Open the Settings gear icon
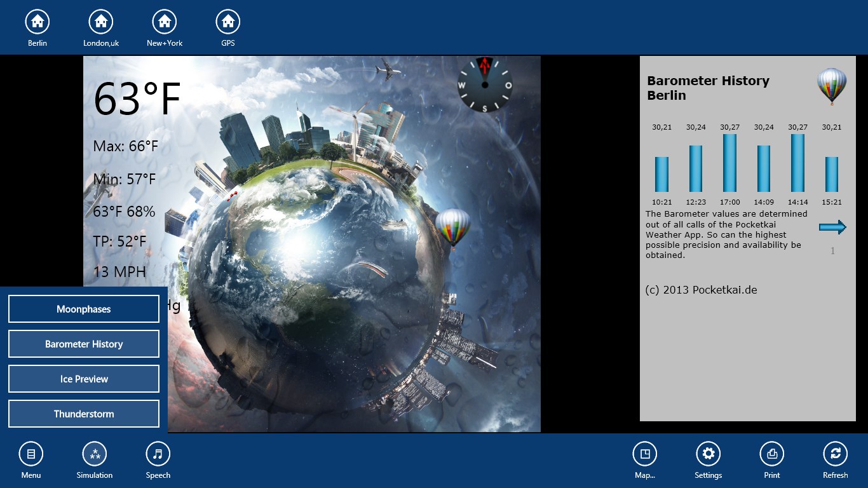This screenshot has width=868, height=488. [x=708, y=454]
